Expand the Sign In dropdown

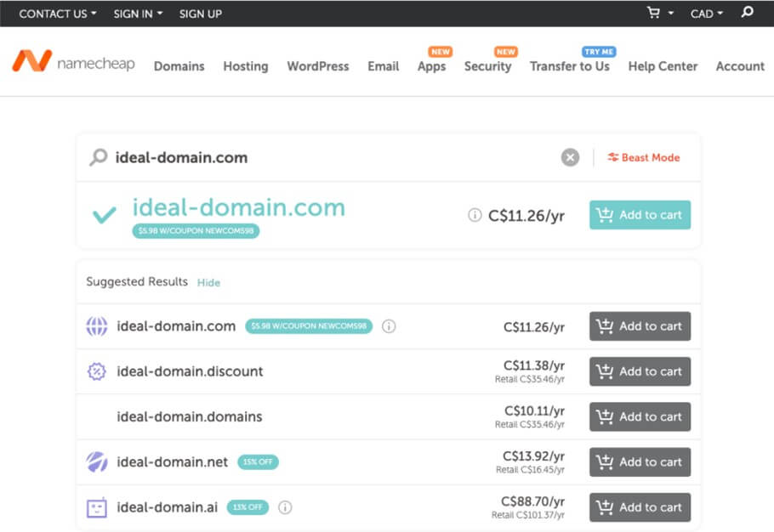click(138, 14)
